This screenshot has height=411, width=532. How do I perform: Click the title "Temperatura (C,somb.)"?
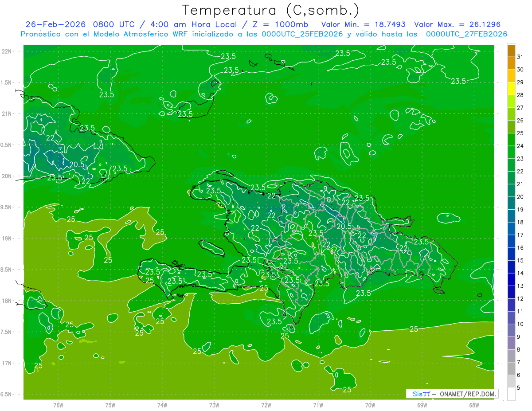click(271, 10)
